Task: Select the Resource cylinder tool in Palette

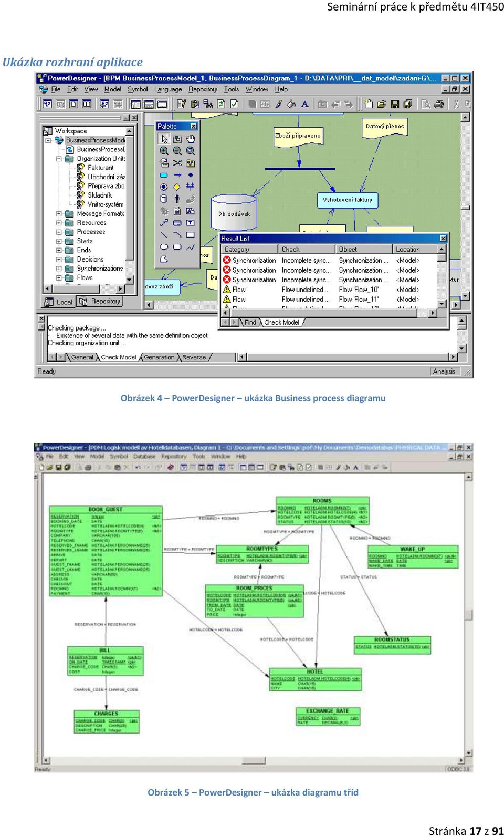Action: 164,199
